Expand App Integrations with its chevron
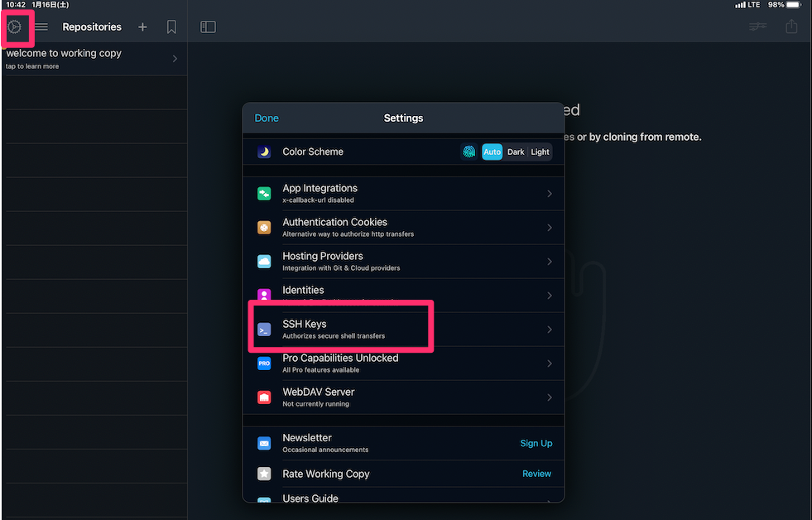The width and height of the screenshot is (812, 520). coord(550,194)
